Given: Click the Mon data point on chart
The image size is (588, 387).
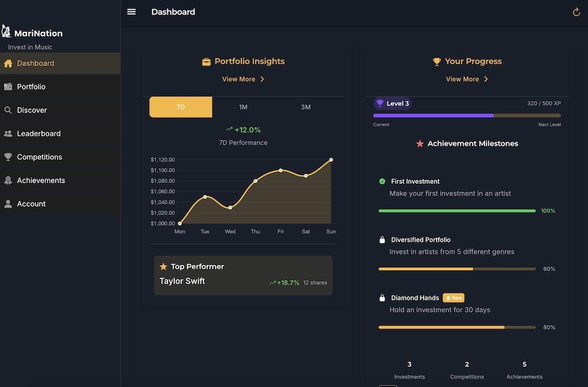Looking at the screenshot, I should click(x=180, y=223).
